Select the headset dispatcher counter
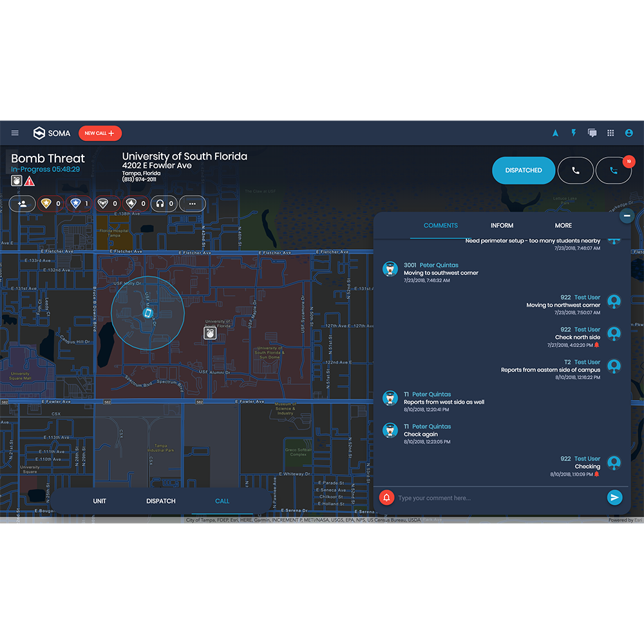Screen dimensions: 644x644 (164, 204)
